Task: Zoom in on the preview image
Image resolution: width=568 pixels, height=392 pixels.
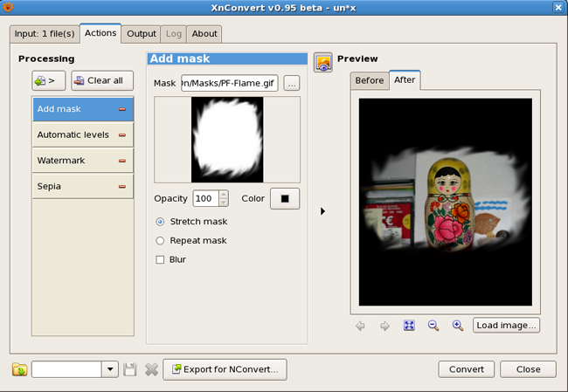Action: [x=457, y=326]
